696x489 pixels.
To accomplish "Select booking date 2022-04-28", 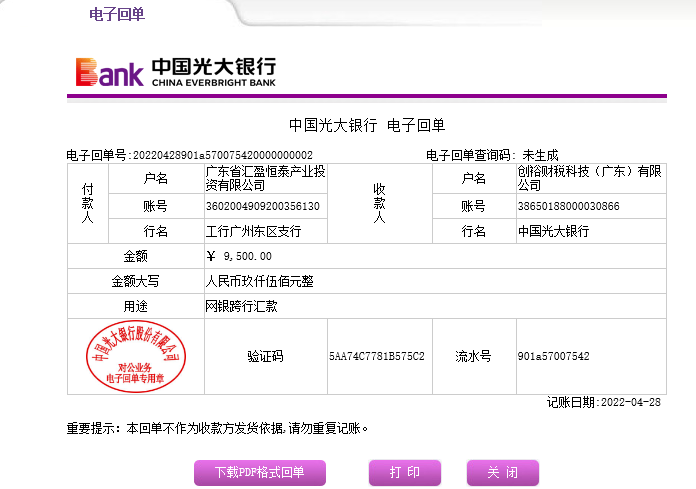I will point(631,402).
